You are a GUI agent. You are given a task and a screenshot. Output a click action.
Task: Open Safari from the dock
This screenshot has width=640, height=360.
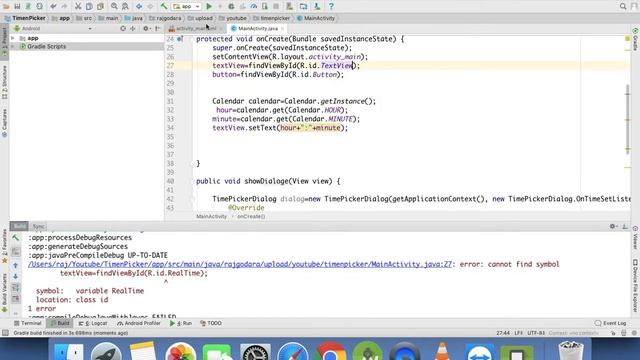[292, 352]
